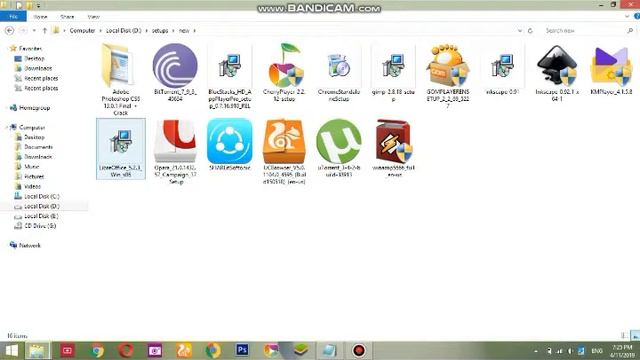Screen dimensions: 640x360
Task: Go back with the Back arrow
Action: pyautogui.click(x=9, y=31)
